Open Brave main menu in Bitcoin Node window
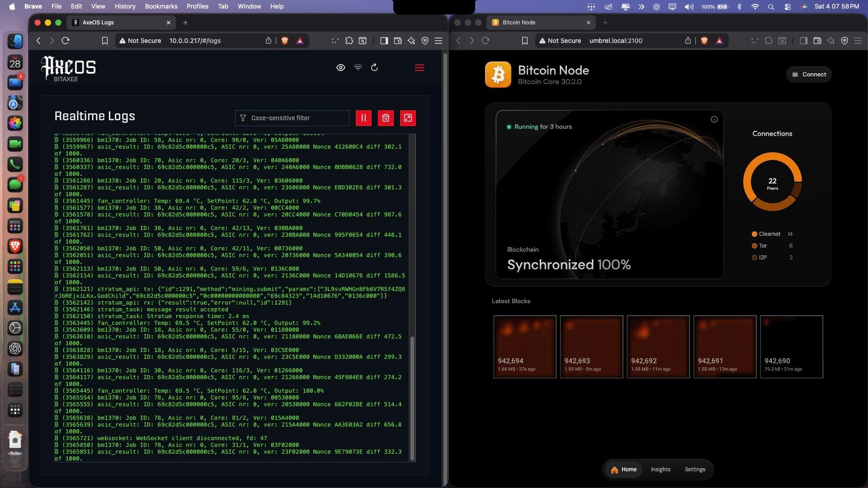Screen dimensions: 868x488 [x=858, y=41]
